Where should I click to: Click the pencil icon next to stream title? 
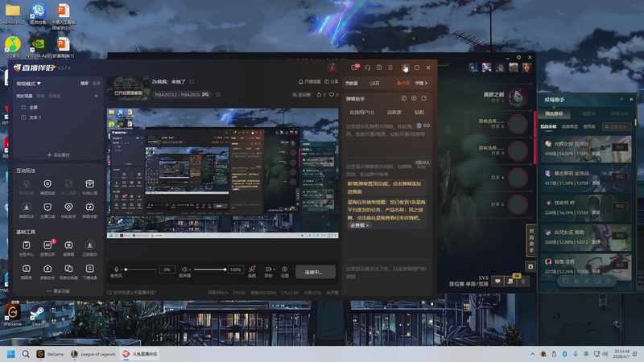click(x=192, y=82)
